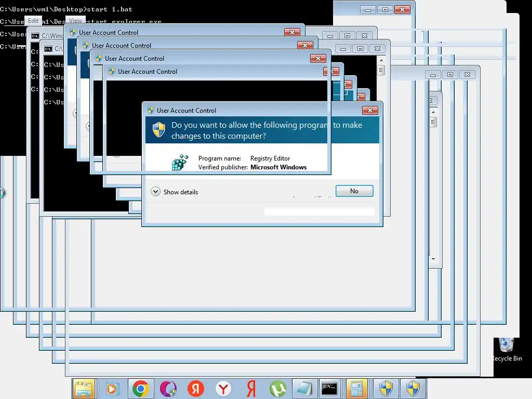Open the round red Yandex Я icon
The image size is (532, 399).
coord(196,389)
